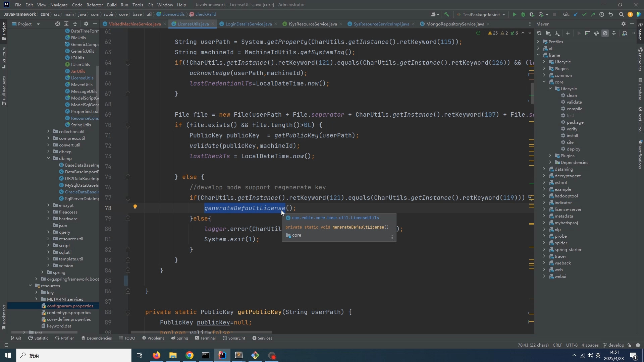644x362 pixels.
Task: Collapse Maven core Lifecycle node
Action: (550, 88)
